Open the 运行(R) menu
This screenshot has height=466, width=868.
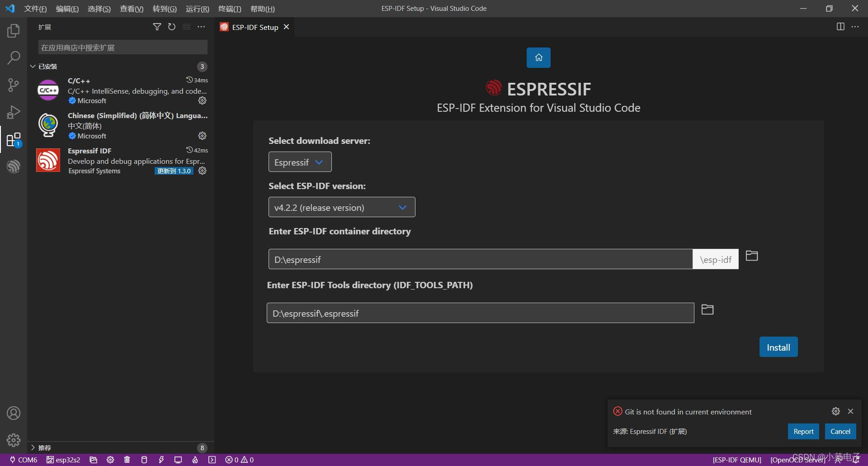coord(198,9)
